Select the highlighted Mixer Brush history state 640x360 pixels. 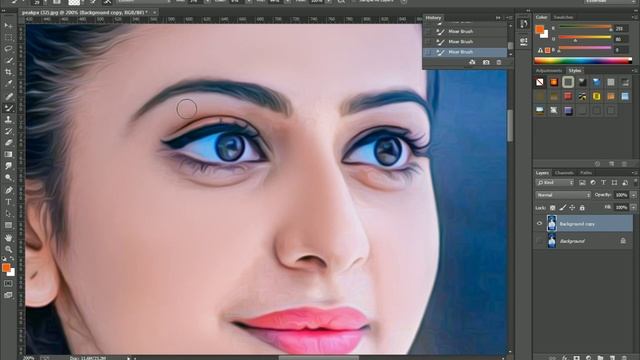465,52
